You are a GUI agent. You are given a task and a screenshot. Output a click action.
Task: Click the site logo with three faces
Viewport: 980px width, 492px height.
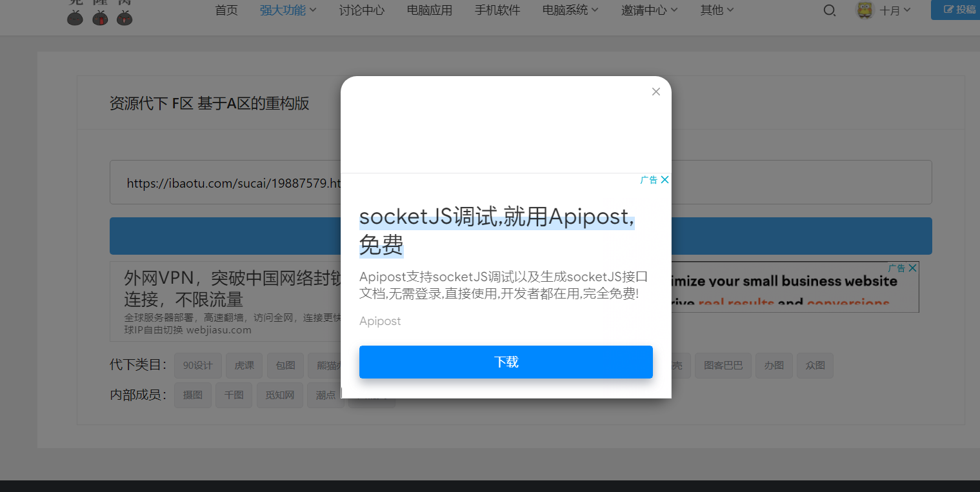point(100,13)
